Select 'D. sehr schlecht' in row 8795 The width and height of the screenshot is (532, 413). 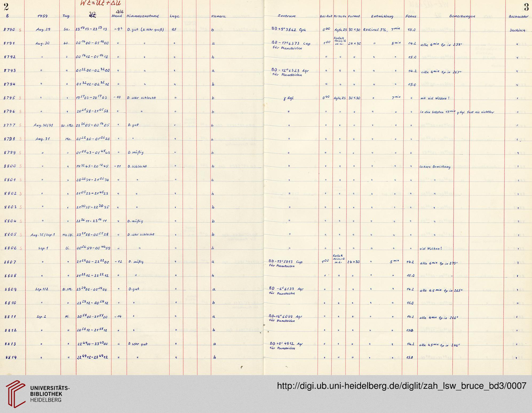pos(141,98)
